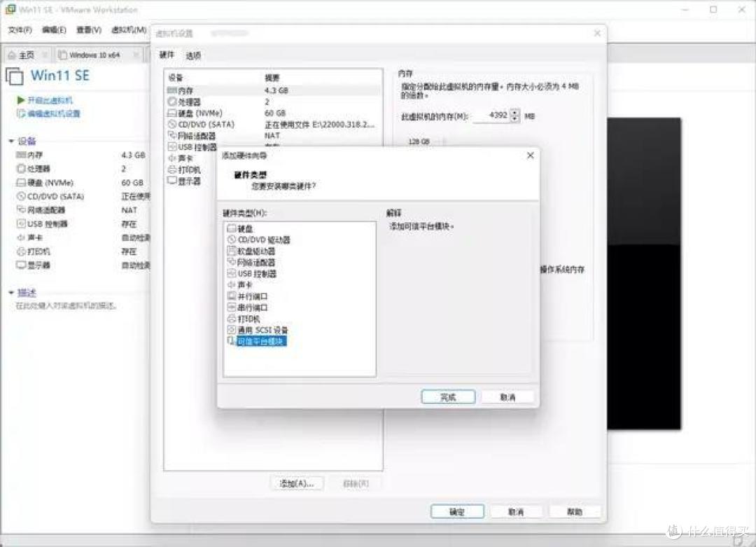Click the black VM screen preview thumbnail
Viewport: 756px width, 547px height.
tap(644, 273)
